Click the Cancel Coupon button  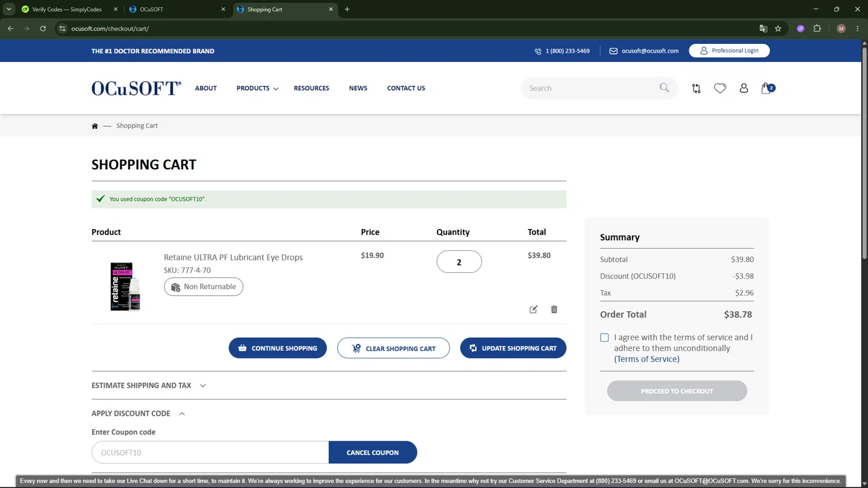[373, 453]
